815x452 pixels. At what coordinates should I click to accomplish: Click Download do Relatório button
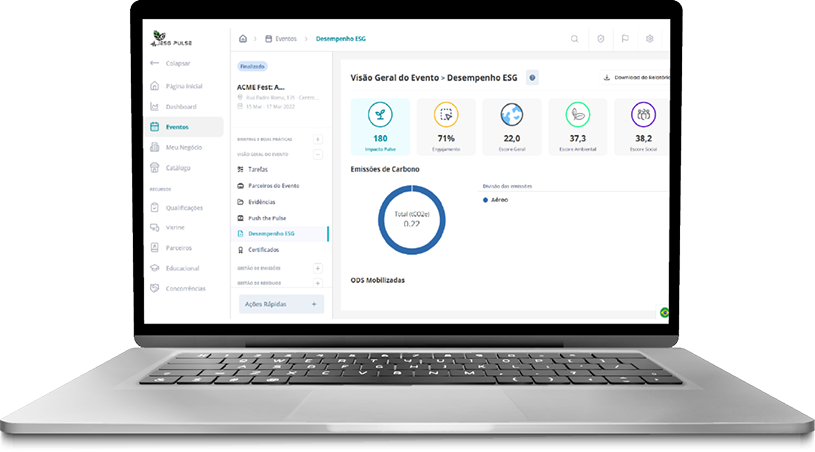[x=636, y=77]
